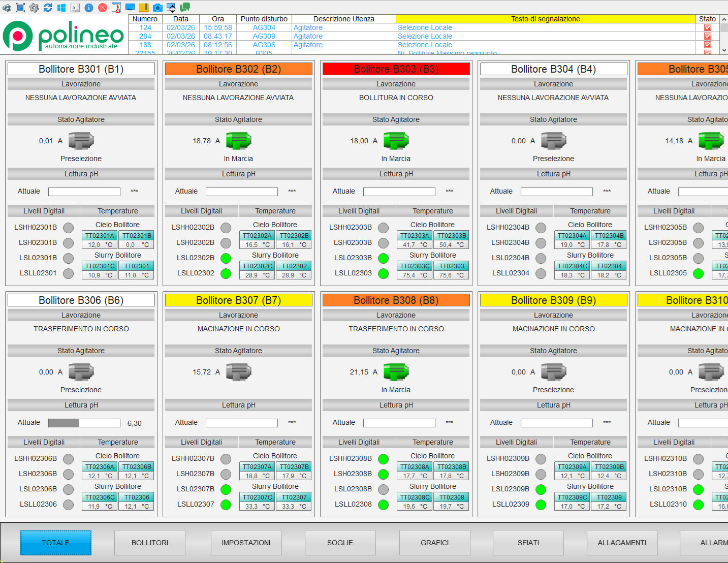Click the Windows logo icon in toolbar
Image resolution: width=728 pixels, height=563 pixels.
61,8
